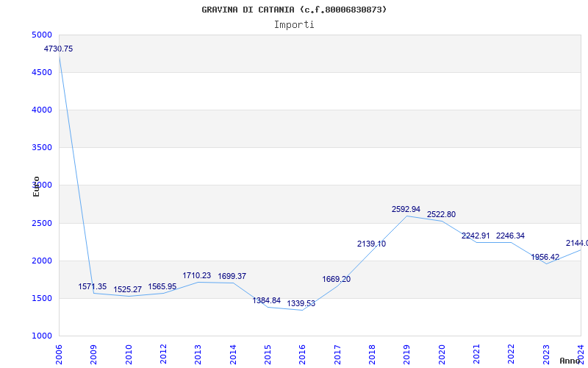This screenshot has width=588, height=368.
Task: Click the x-axis year 2013
Action: pyautogui.click(x=198, y=354)
